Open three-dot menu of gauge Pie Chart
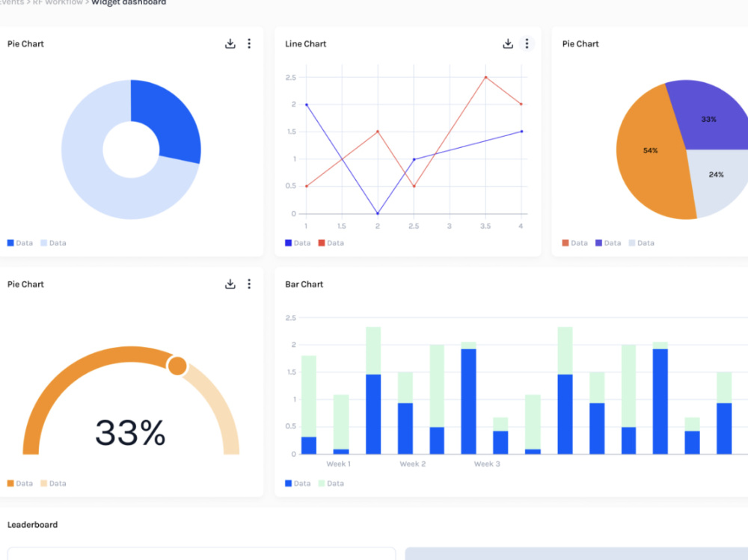The width and height of the screenshot is (748, 560). pyautogui.click(x=249, y=284)
